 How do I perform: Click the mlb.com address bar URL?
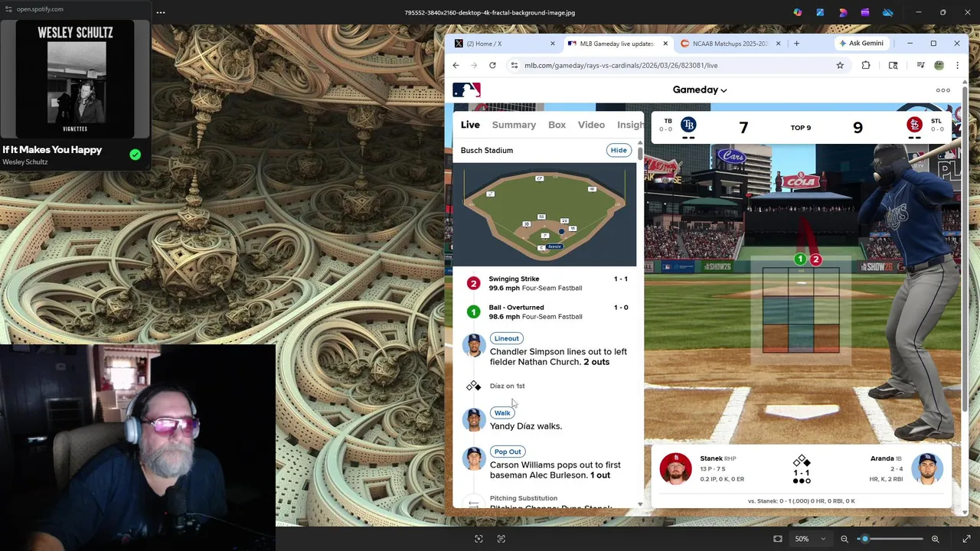(x=621, y=65)
